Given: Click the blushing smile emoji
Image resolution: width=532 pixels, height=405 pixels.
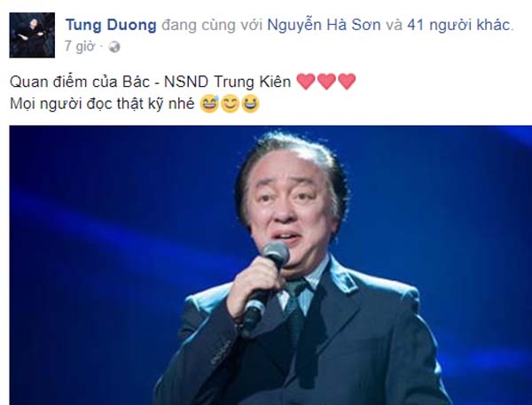Looking at the screenshot, I should click(x=230, y=104).
